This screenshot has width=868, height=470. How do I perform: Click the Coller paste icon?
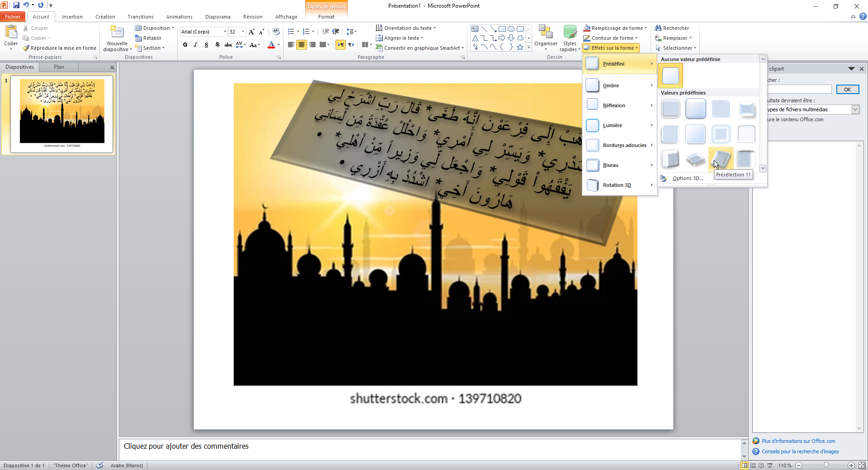point(11,33)
